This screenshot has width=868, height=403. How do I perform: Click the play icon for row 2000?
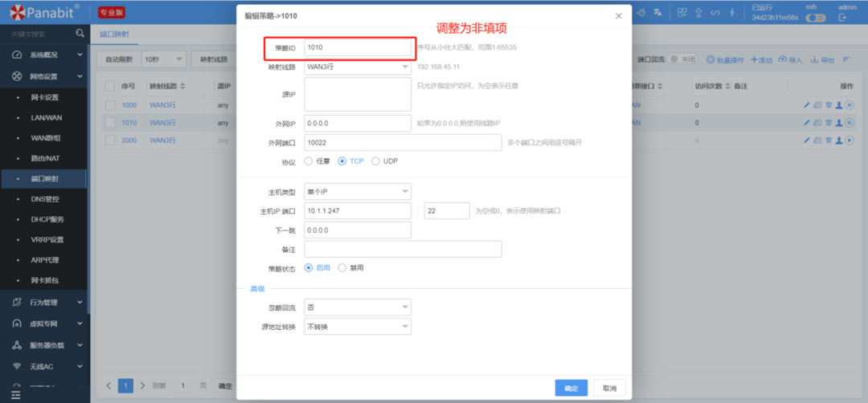click(850, 140)
